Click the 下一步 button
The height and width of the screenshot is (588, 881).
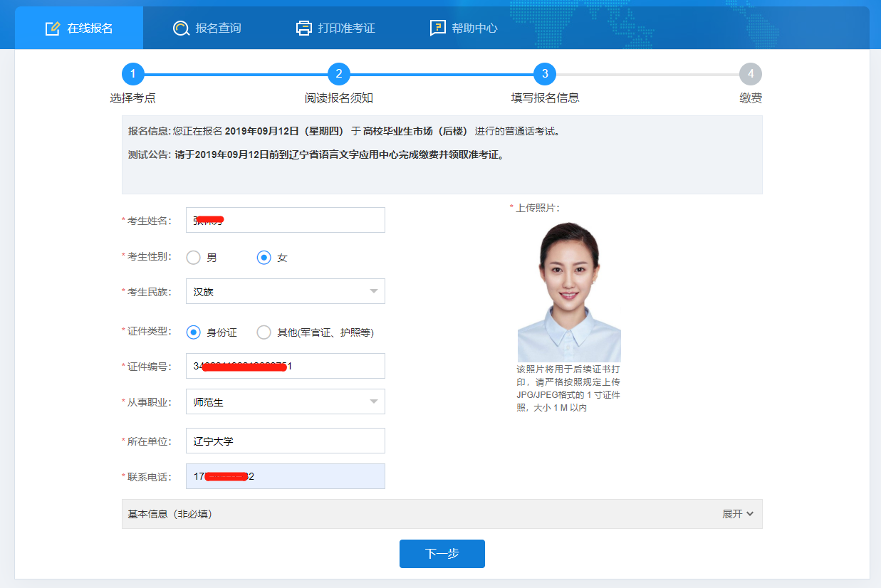[x=442, y=554]
